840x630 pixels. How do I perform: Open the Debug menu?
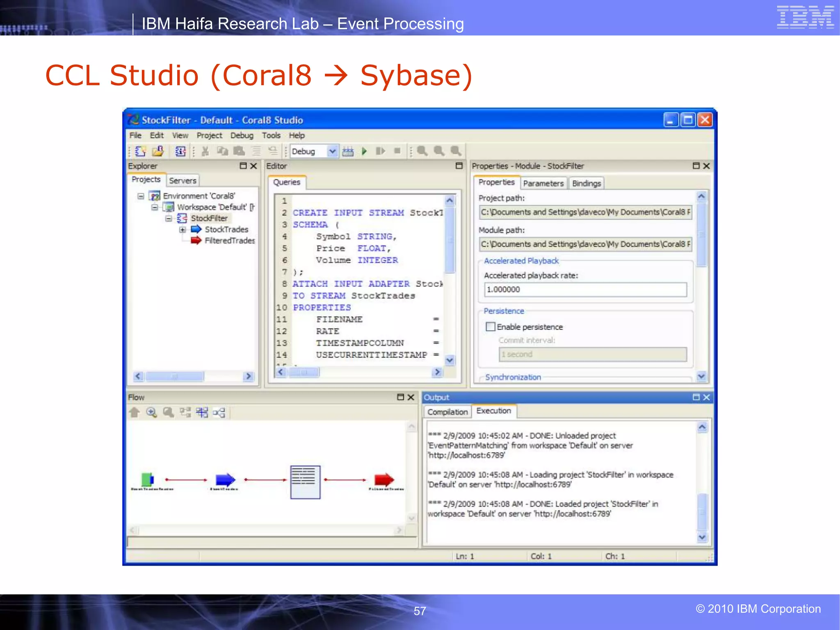coord(242,135)
